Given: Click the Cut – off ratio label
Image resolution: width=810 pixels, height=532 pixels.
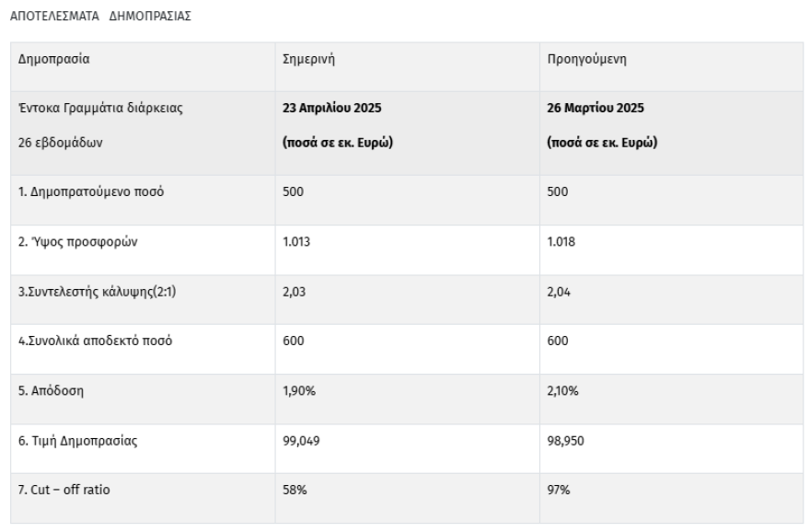Looking at the screenshot, I should [64, 490].
